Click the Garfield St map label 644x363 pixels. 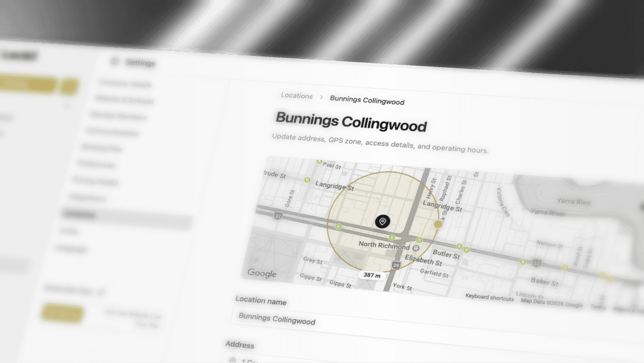(434, 273)
